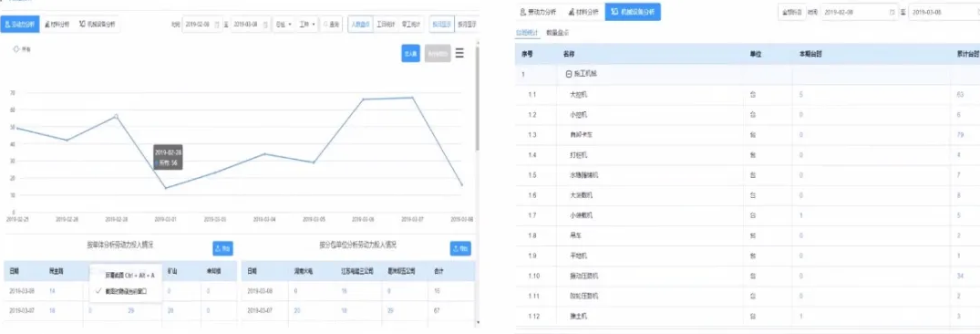Open the 工种 dropdown
Viewport: 980px width, 334px height.
point(307,25)
